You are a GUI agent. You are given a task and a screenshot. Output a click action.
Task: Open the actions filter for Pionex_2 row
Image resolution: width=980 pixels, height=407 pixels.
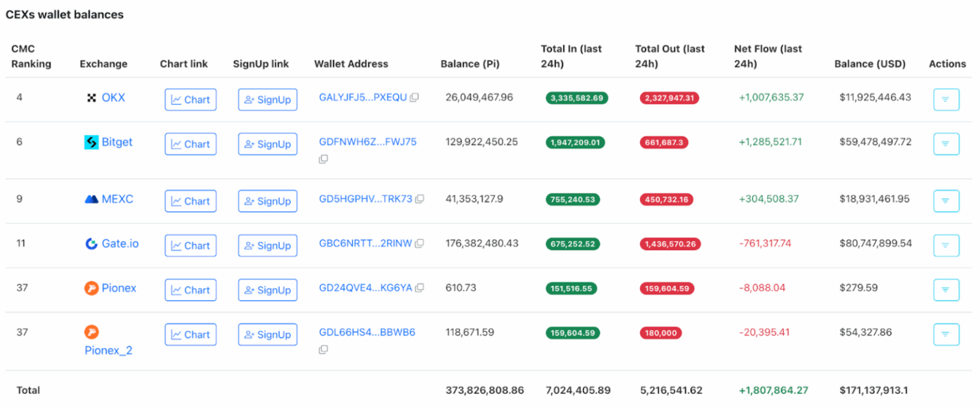point(946,335)
